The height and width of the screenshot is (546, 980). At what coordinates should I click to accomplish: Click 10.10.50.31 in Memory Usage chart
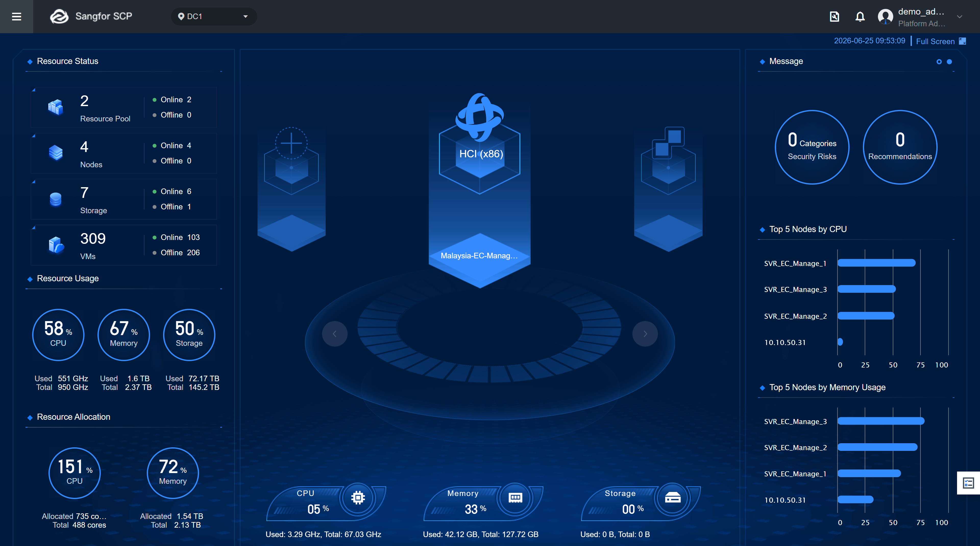[x=785, y=500]
